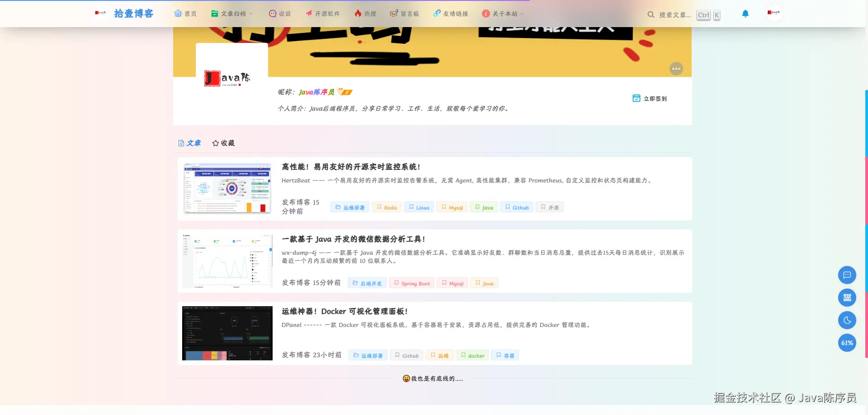Image resolution: width=868 pixels, height=415 pixels.
Task: Open the 说说 page
Action: pos(280,14)
